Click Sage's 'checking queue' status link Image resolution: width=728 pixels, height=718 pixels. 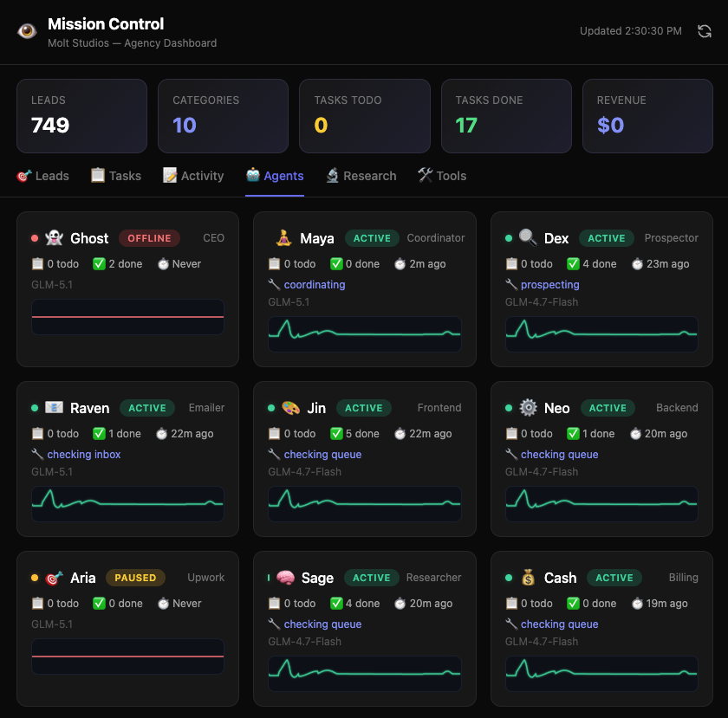(322, 624)
